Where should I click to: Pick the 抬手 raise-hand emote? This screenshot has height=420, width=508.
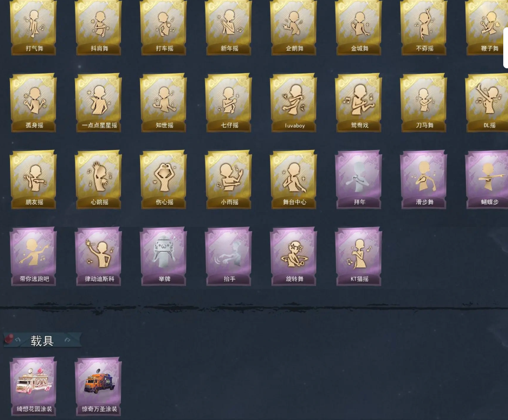point(229,256)
